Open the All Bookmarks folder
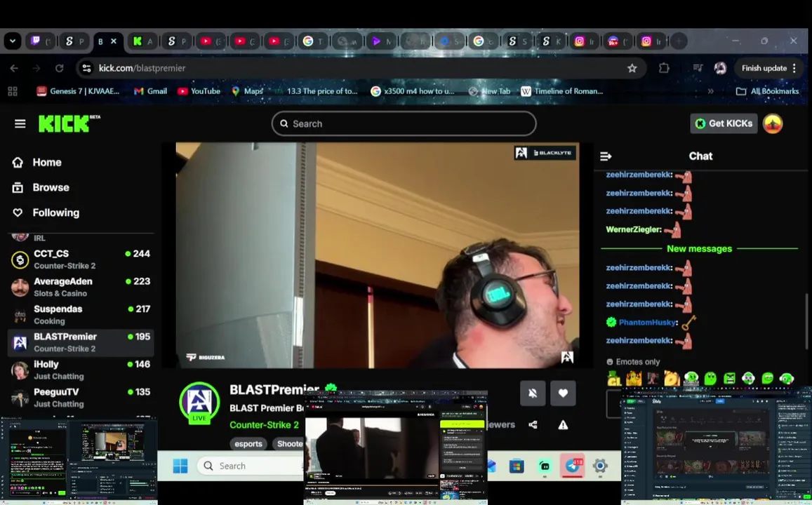Viewport: 812px width, 505px height. pos(768,91)
